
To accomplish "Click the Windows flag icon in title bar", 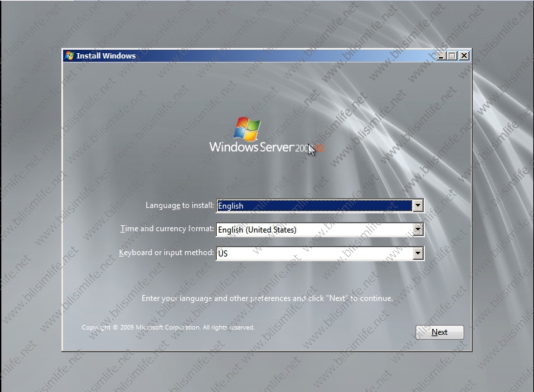I will 69,55.
